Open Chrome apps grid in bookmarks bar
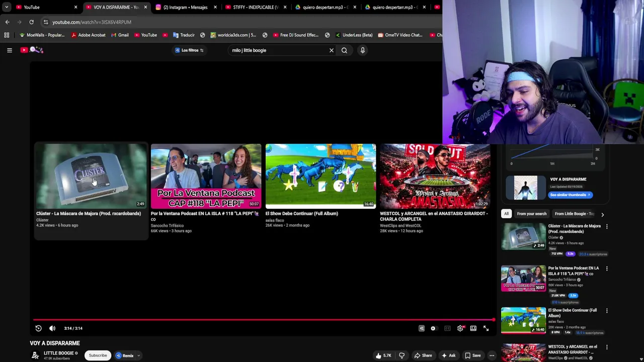 [7, 35]
